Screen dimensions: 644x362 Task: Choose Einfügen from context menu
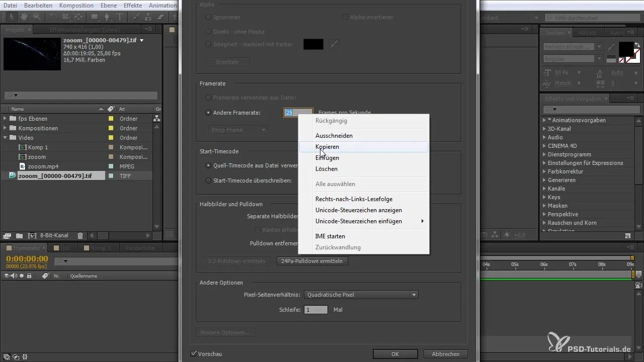pyautogui.click(x=363, y=158)
